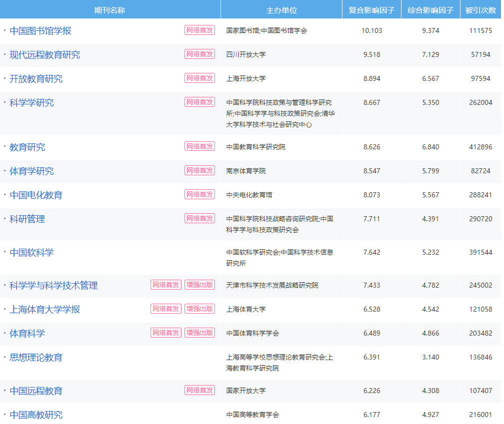Screen dimensions: 504x424
Task: Click 网络首发 tag for 中国图书馆学报
Action: 199,30
